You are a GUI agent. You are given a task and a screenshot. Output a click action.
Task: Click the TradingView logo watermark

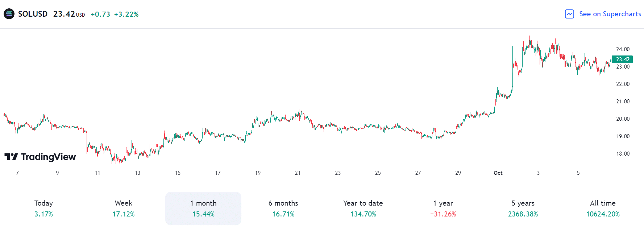pos(40,157)
